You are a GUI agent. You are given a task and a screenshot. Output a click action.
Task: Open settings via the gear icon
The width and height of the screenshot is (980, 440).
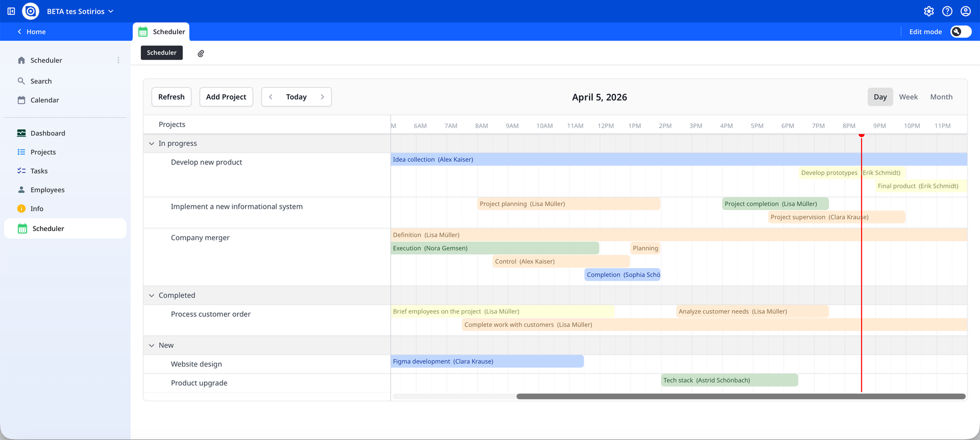tap(929, 11)
